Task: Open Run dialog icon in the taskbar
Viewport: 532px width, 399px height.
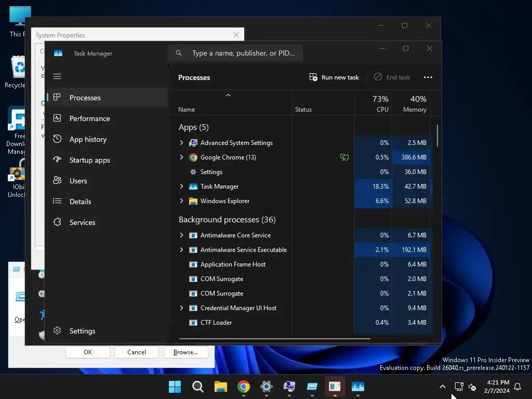Action: point(312,387)
